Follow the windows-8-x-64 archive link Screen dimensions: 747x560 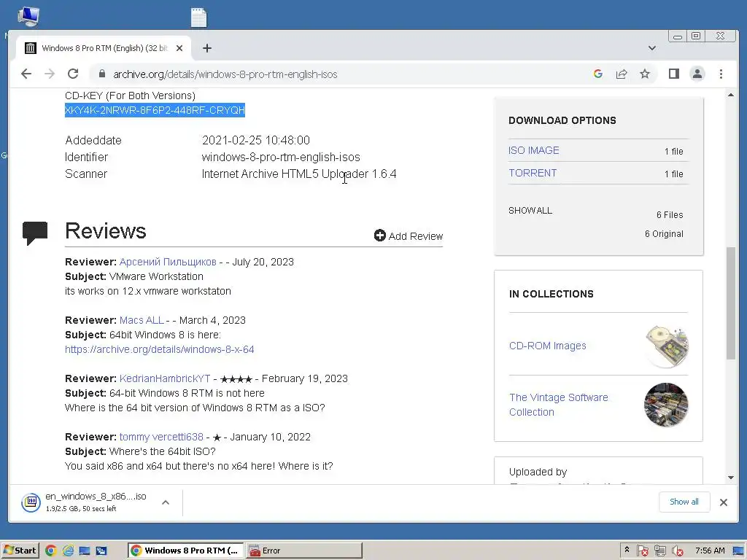pyautogui.click(x=159, y=349)
